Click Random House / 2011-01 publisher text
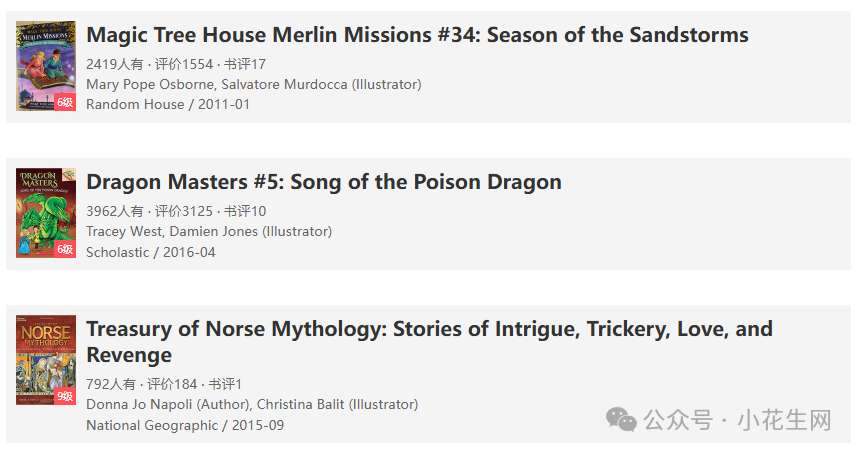Screen dimensions: 859x454 click(x=168, y=104)
